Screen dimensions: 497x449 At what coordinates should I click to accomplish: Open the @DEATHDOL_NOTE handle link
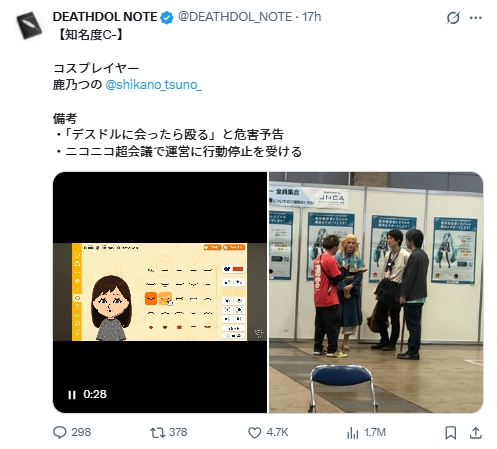(235, 17)
